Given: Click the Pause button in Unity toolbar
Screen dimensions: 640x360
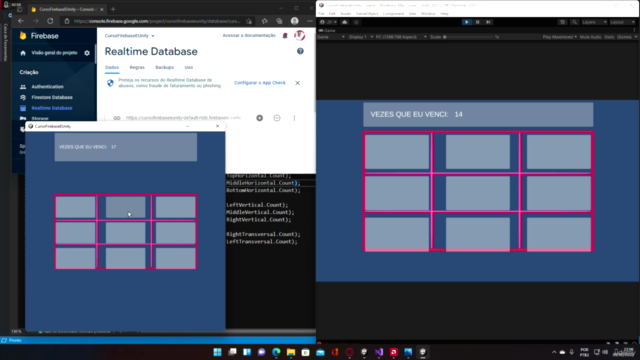Looking at the screenshot, I should (478, 22).
